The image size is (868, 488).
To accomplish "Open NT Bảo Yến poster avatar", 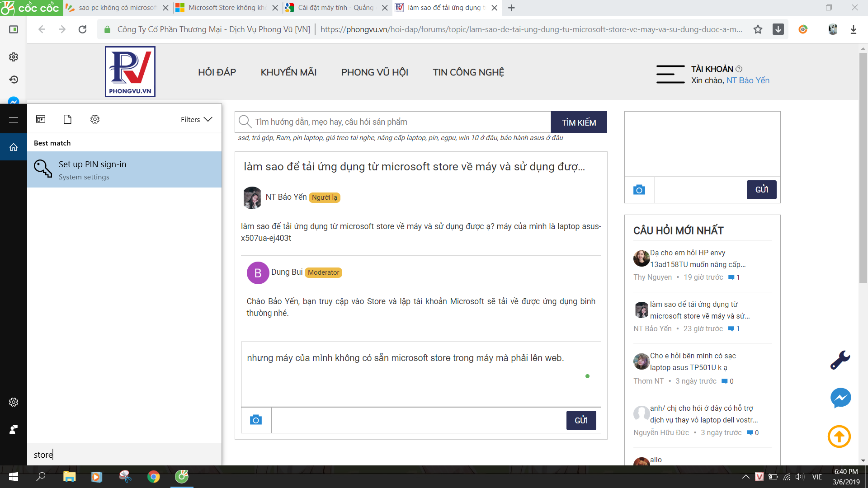I will pyautogui.click(x=252, y=198).
